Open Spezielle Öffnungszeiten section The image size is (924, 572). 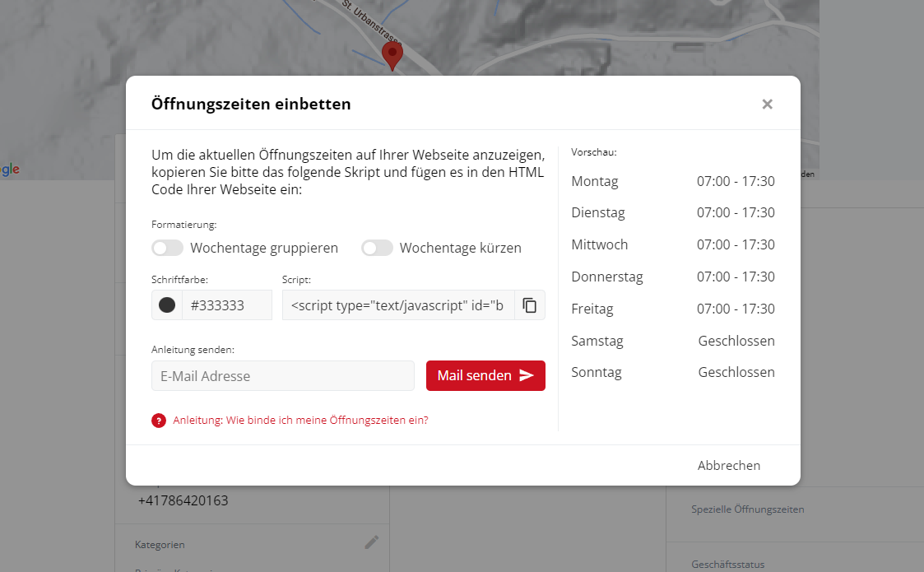tap(748, 509)
